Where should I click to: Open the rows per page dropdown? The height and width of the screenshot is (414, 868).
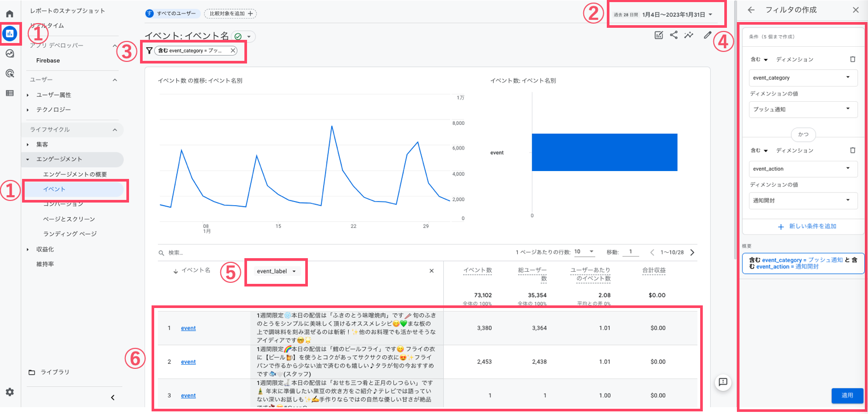point(584,252)
